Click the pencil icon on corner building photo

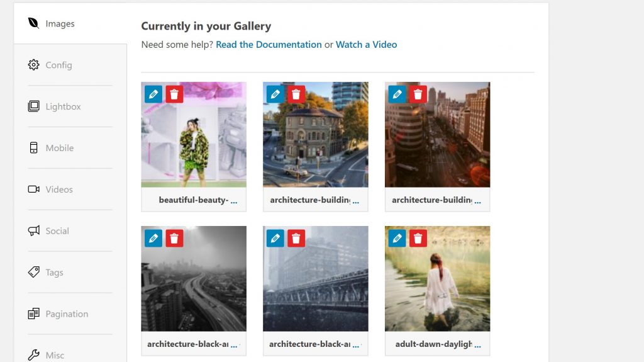[275, 94]
